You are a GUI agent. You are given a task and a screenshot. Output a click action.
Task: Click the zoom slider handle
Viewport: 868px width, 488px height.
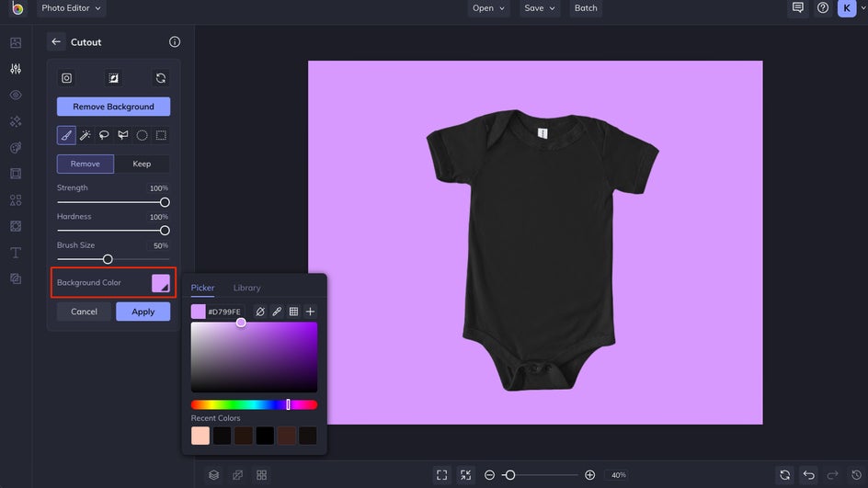point(509,475)
